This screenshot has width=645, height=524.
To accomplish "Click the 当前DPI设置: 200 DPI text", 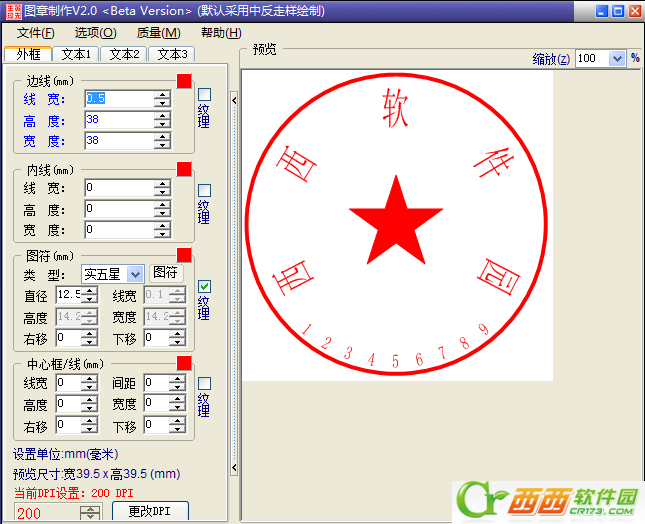I will [x=74, y=493].
